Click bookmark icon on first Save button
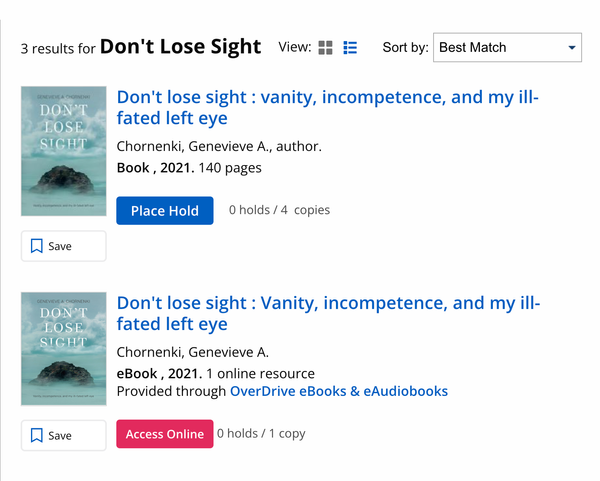600x481 pixels. pyautogui.click(x=37, y=246)
